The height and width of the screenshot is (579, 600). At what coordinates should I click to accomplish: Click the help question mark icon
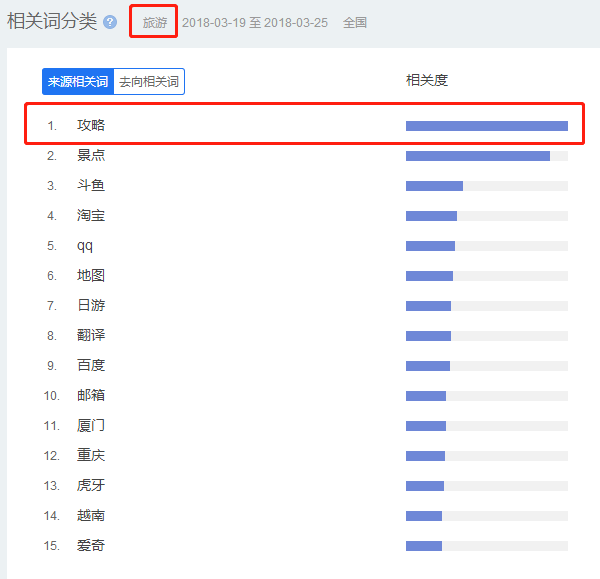(110, 22)
